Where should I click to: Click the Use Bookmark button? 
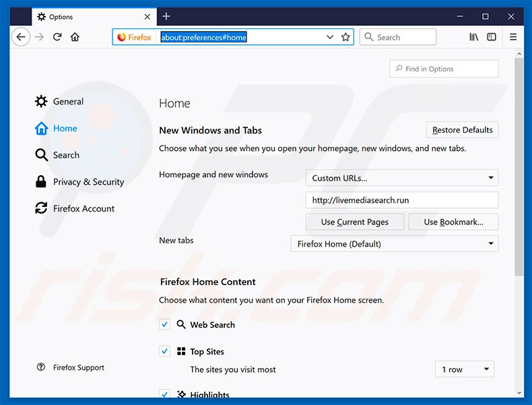point(454,222)
